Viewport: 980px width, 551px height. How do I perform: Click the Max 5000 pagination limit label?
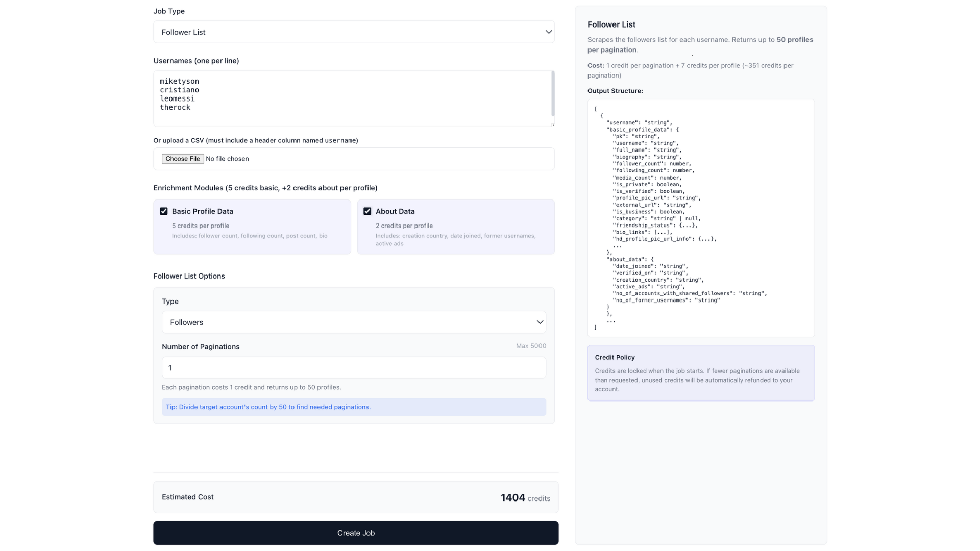coord(531,346)
